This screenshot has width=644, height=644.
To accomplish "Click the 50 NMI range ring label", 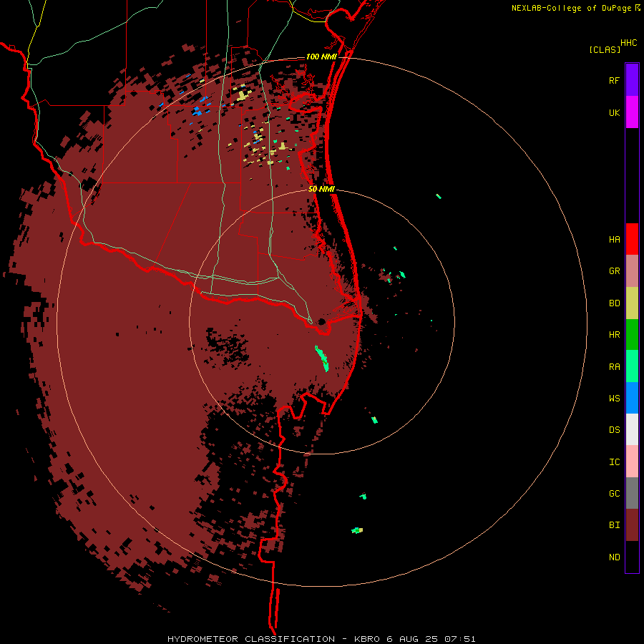I will coord(321,190).
